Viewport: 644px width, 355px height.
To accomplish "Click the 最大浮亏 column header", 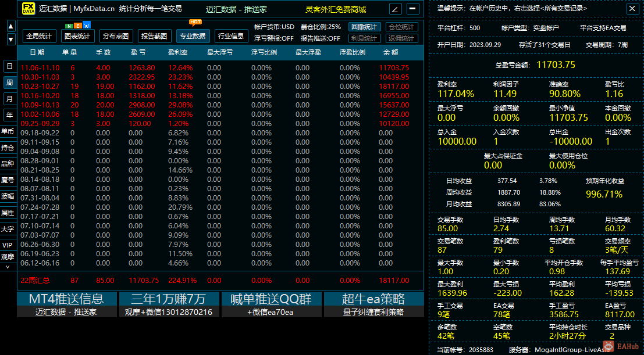I will (220, 52).
